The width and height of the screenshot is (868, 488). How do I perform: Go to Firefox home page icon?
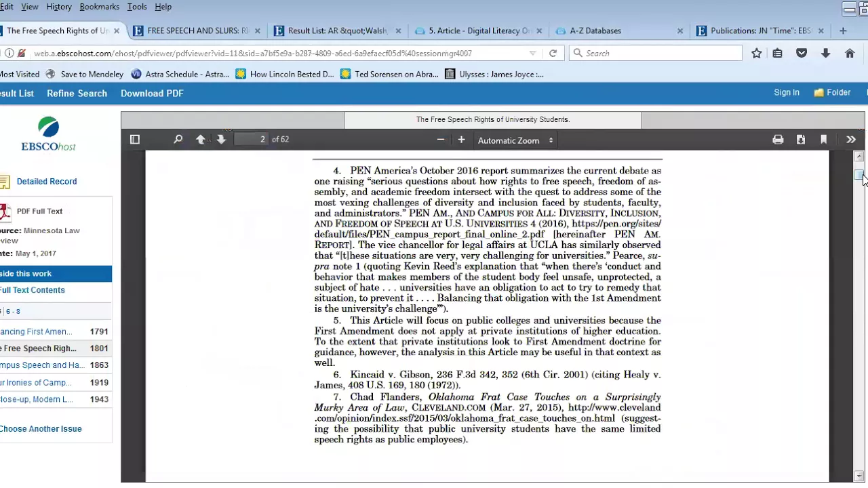(850, 53)
